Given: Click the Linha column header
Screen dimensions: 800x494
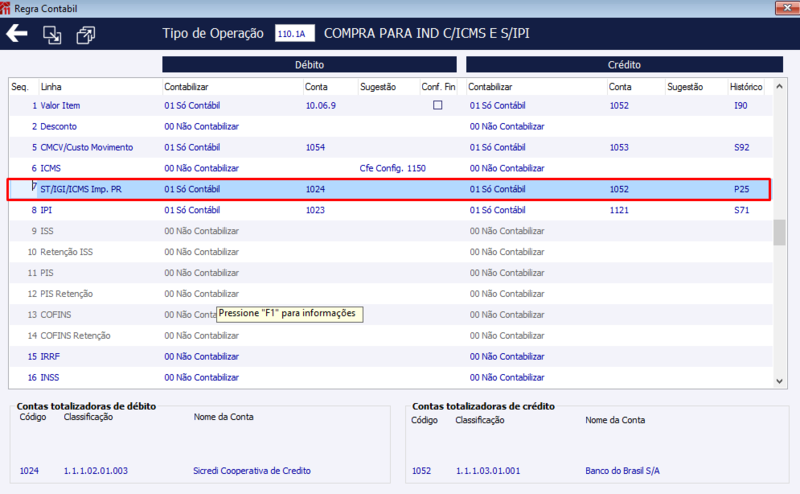Looking at the screenshot, I should pos(51,87).
